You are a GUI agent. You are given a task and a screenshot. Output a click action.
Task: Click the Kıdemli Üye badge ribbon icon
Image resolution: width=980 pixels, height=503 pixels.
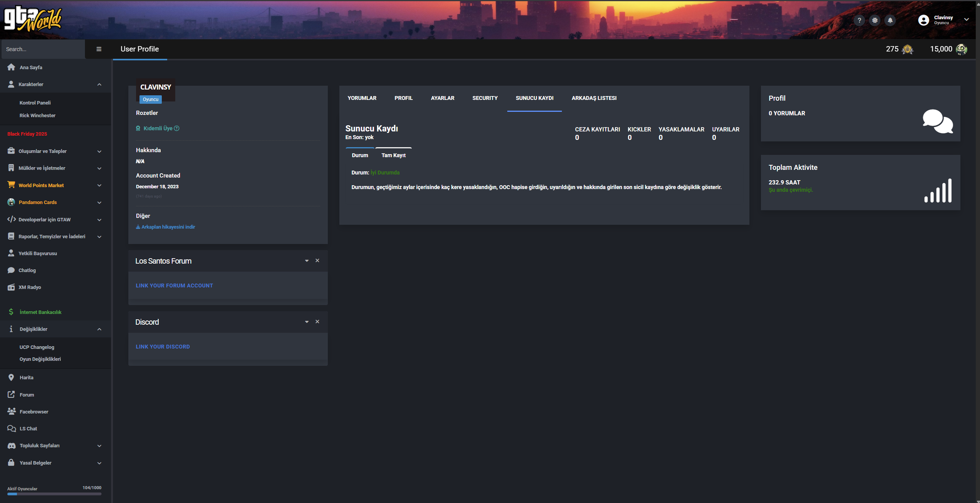(x=138, y=128)
